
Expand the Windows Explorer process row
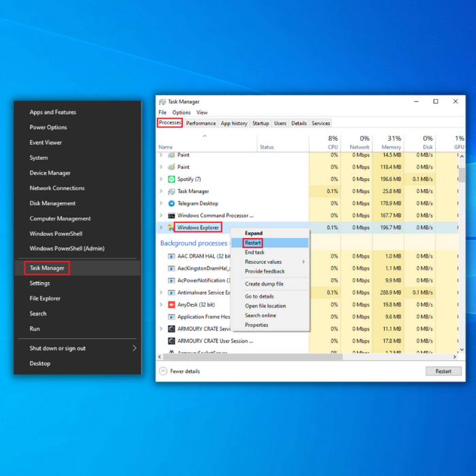[161, 227]
